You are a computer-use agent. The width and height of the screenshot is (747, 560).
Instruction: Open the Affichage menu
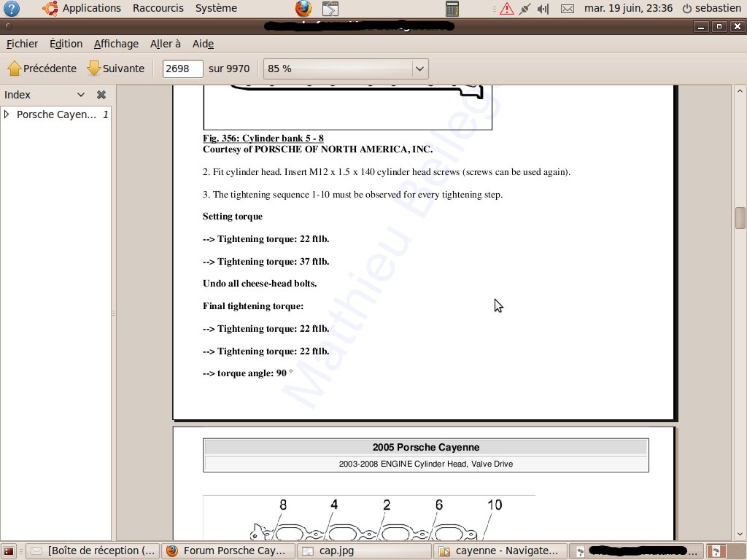(116, 44)
